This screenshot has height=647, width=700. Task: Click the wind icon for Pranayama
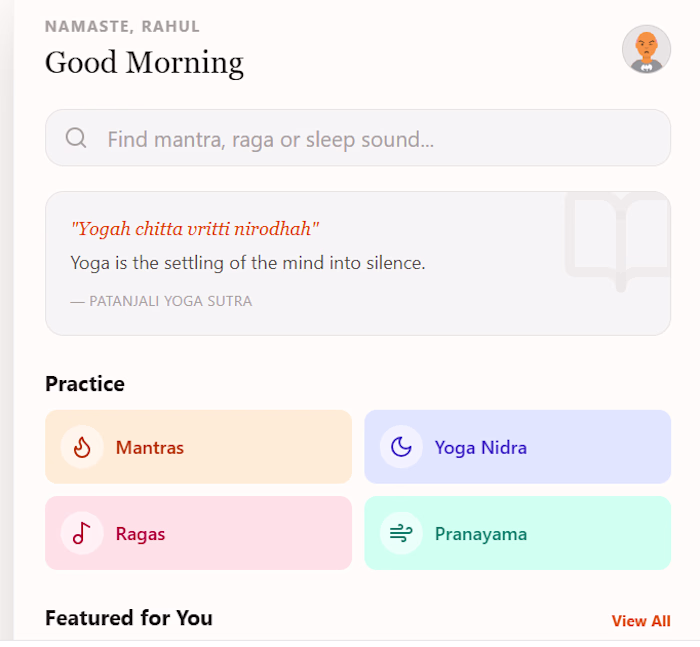click(x=401, y=533)
